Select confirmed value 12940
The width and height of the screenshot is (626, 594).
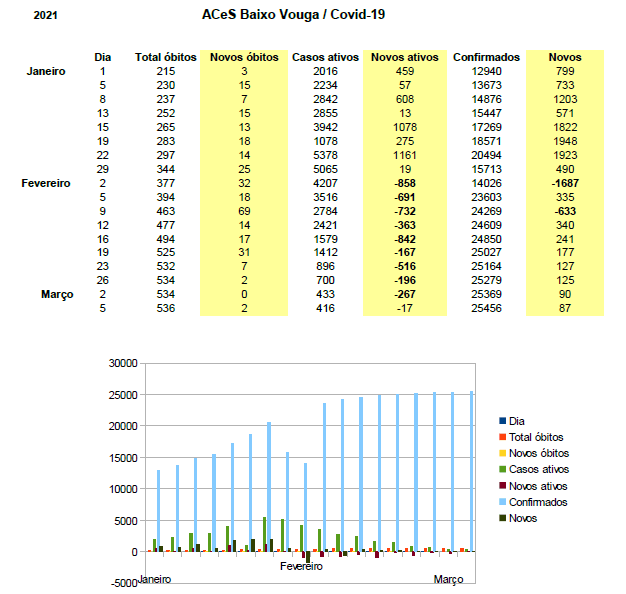coord(486,71)
